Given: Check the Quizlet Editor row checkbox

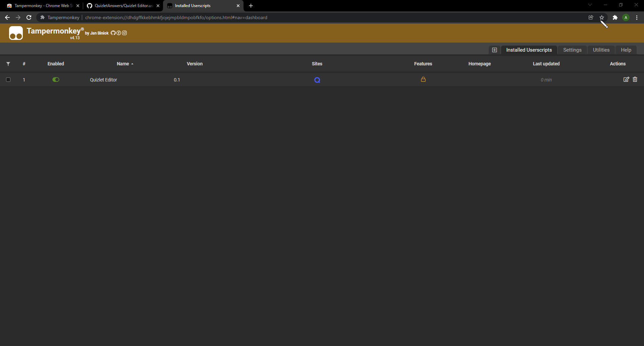Looking at the screenshot, I should coord(8,79).
